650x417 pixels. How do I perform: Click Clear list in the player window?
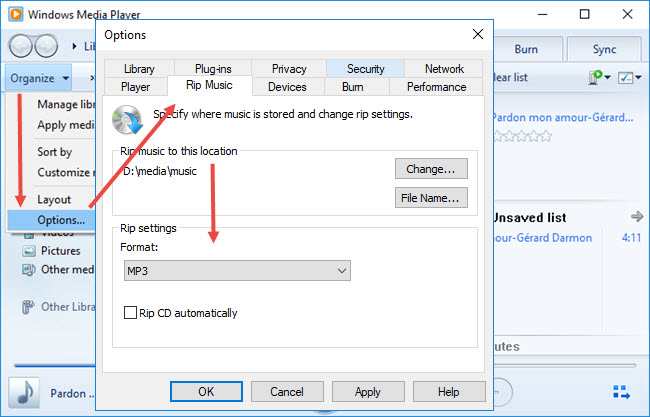[511, 78]
